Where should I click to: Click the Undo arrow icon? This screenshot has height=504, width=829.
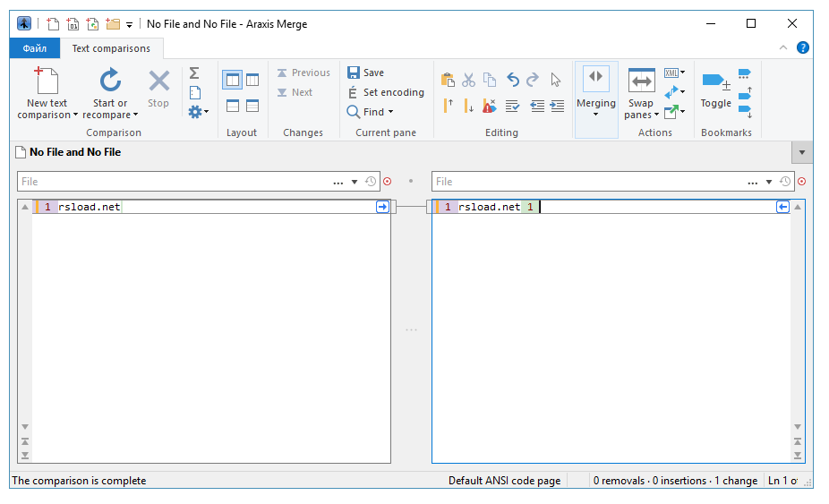513,80
